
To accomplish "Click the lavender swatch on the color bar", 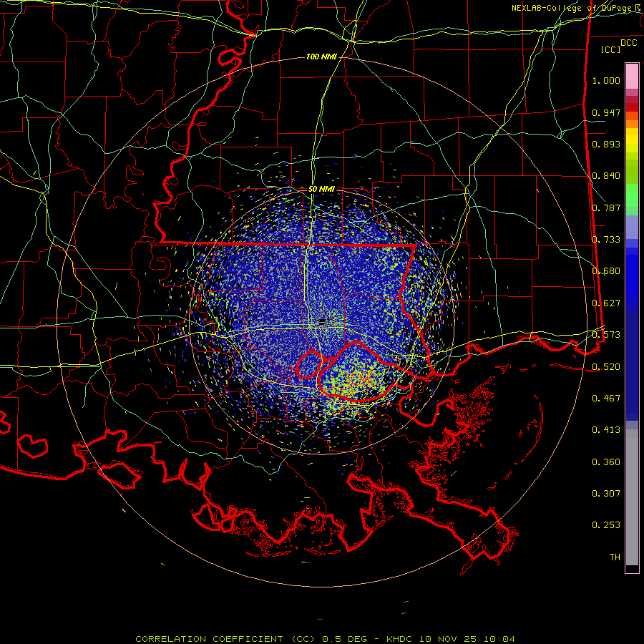I will [632, 227].
